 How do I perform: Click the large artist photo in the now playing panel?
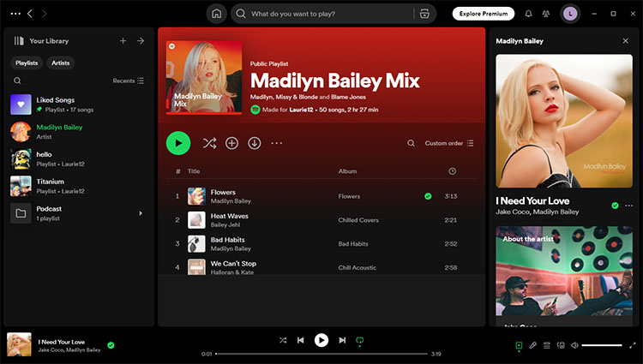pyautogui.click(x=564, y=121)
